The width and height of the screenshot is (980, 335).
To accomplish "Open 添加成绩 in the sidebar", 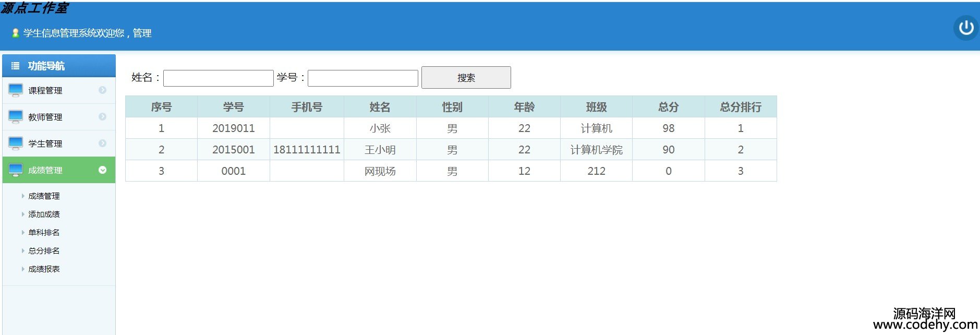I will pos(44,214).
